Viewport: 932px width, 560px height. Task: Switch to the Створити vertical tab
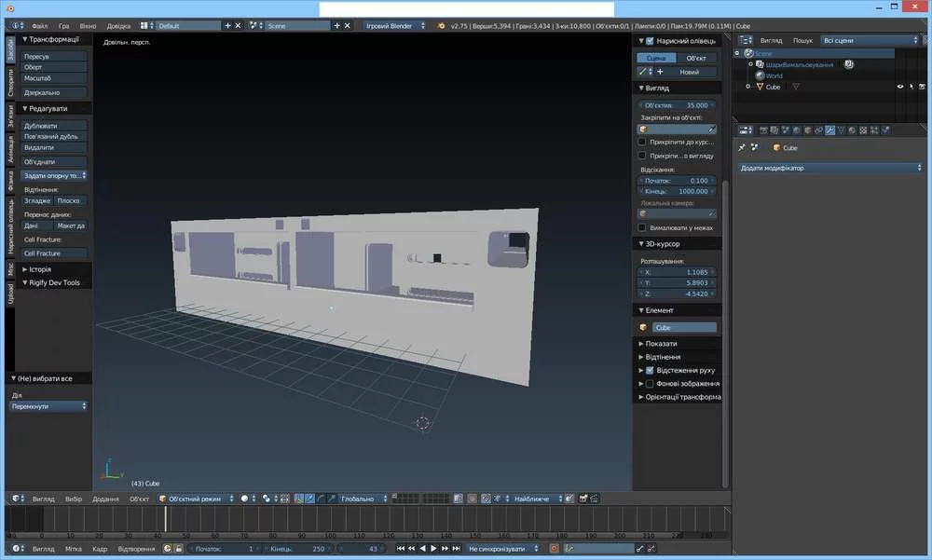[x=10, y=82]
